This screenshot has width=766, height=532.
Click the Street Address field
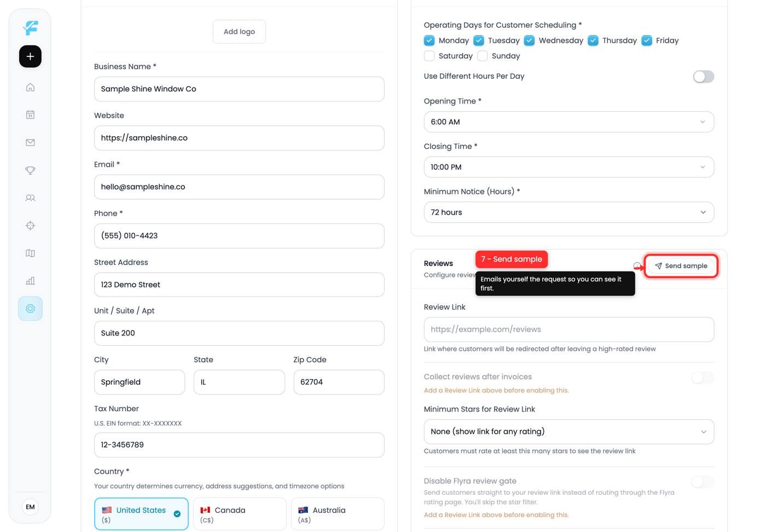point(239,285)
